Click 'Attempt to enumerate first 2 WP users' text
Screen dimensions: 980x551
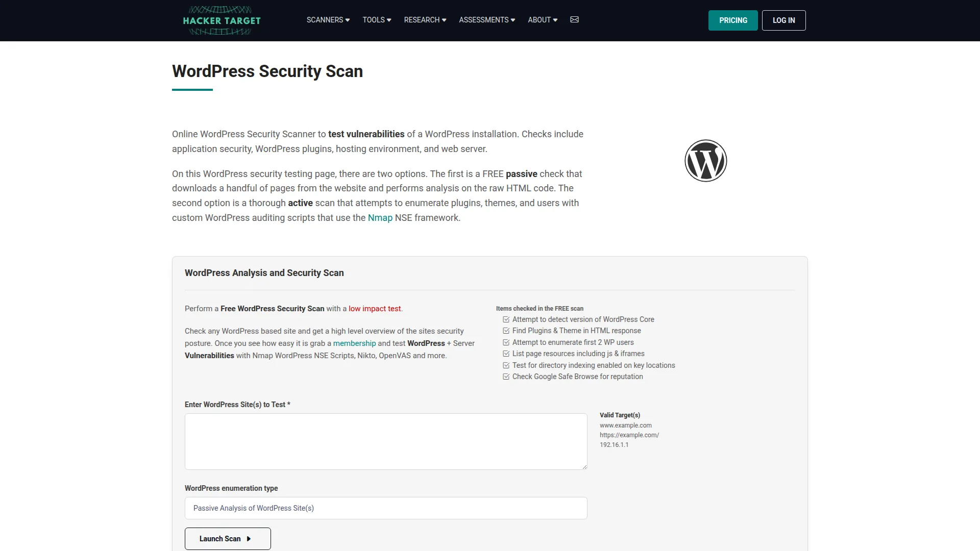coord(573,342)
